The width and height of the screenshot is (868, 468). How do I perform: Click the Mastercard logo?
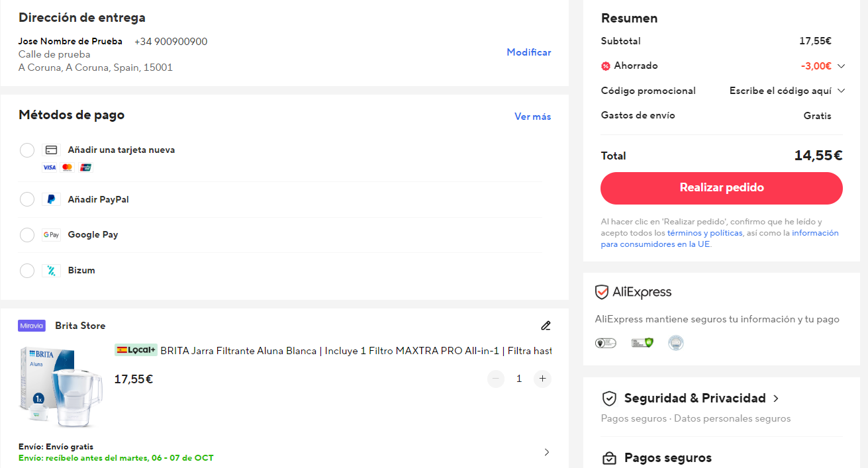click(x=67, y=167)
